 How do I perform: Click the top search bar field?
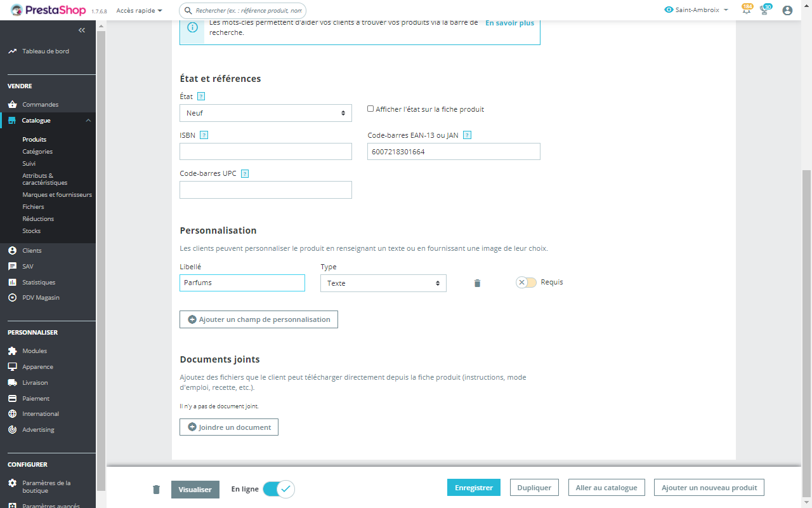coord(242,11)
